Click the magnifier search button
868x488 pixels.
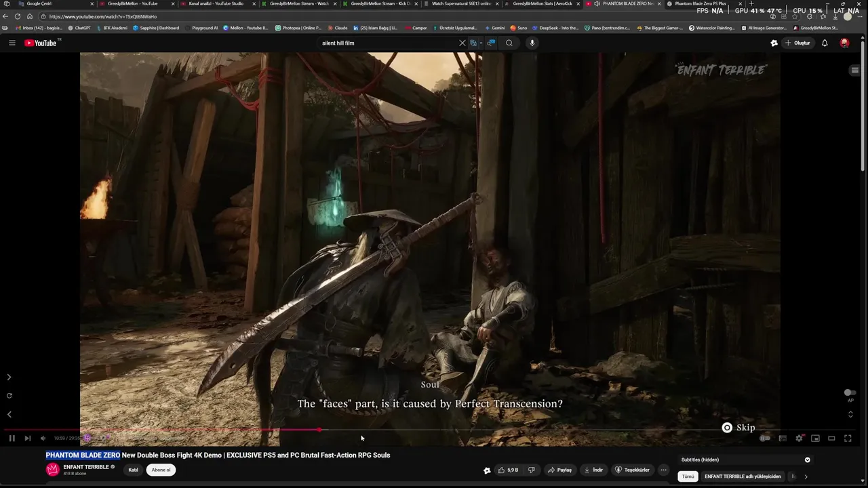(509, 43)
